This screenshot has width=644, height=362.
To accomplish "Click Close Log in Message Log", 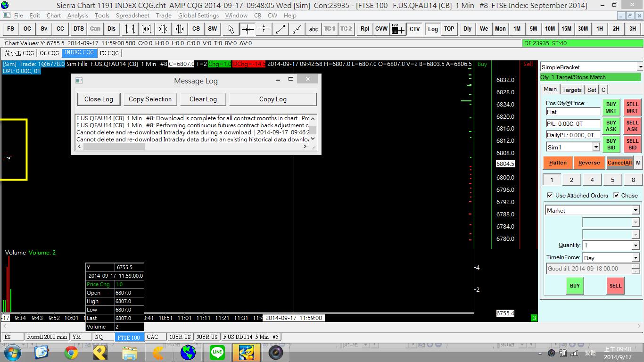I will 99,99.
